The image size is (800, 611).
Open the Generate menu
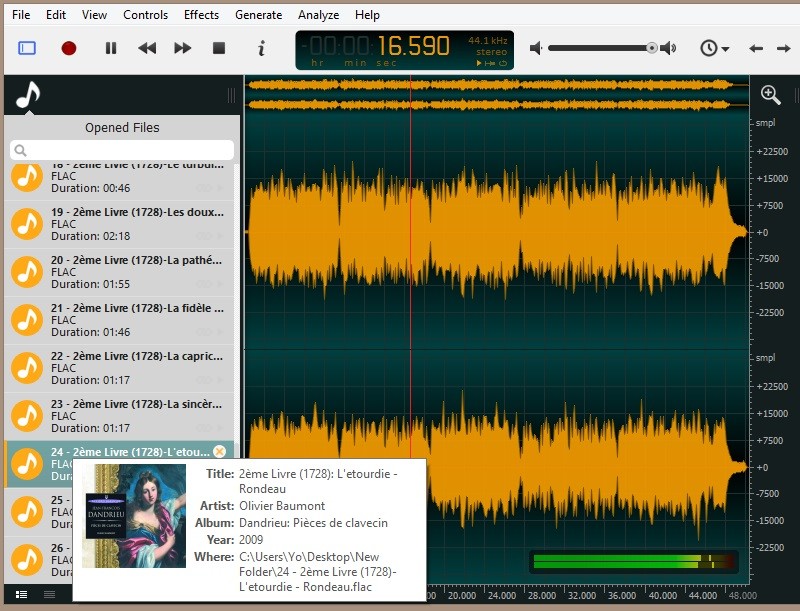pos(259,15)
